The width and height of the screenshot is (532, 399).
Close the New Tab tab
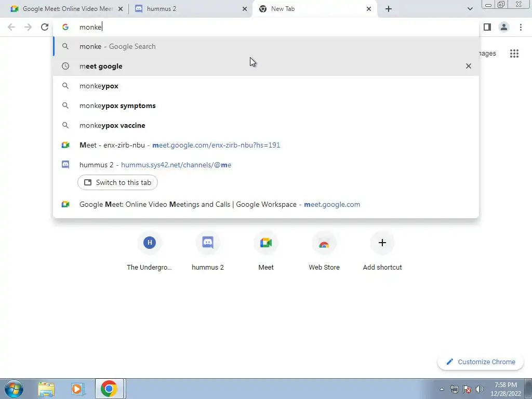[x=369, y=9]
